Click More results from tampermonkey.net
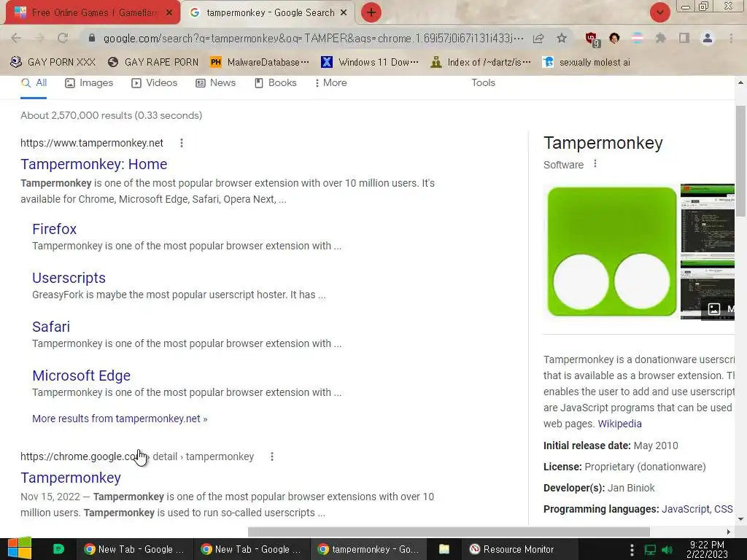 (120, 419)
